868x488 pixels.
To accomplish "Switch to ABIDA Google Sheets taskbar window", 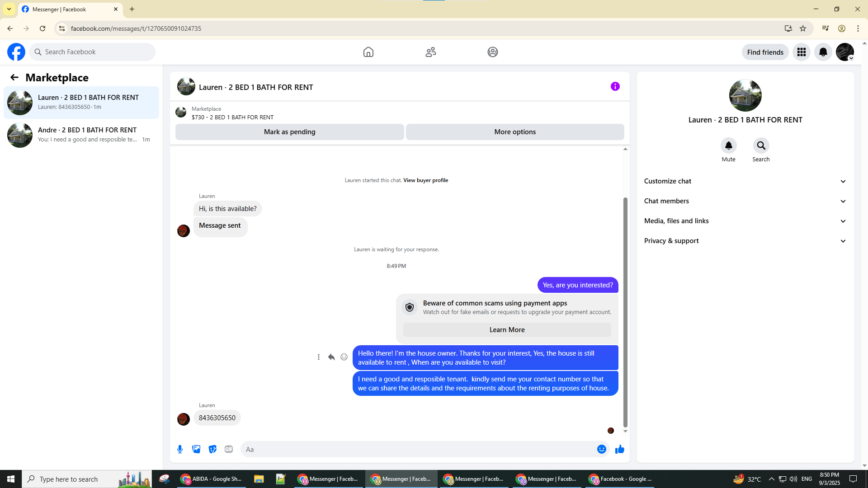I will click(x=212, y=479).
